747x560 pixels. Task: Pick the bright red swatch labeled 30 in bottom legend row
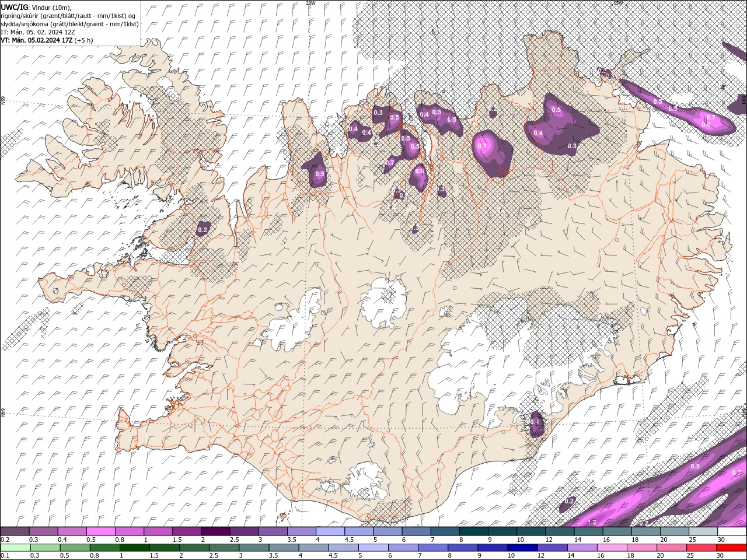(731, 547)
